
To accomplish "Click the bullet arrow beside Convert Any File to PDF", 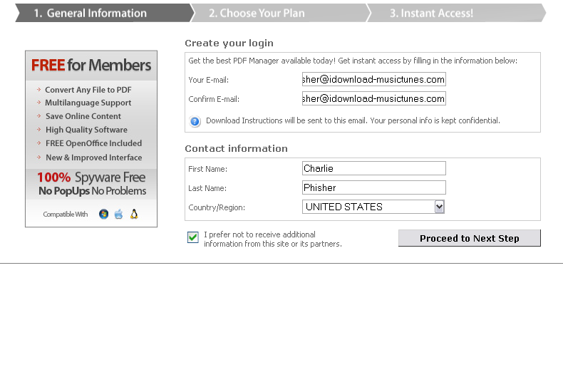I will (38, 89).
